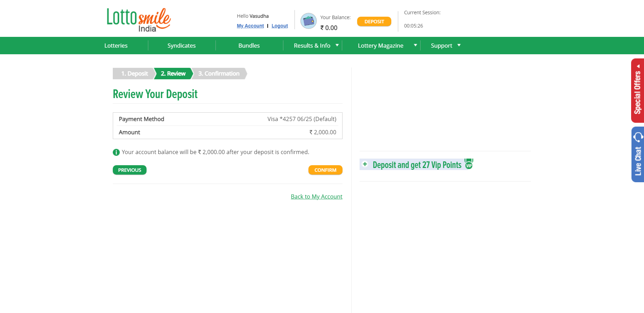Open the Lottery Magazine dropdown arrow
This screenshot has width=644, height=313.
[x=415, y=45]
